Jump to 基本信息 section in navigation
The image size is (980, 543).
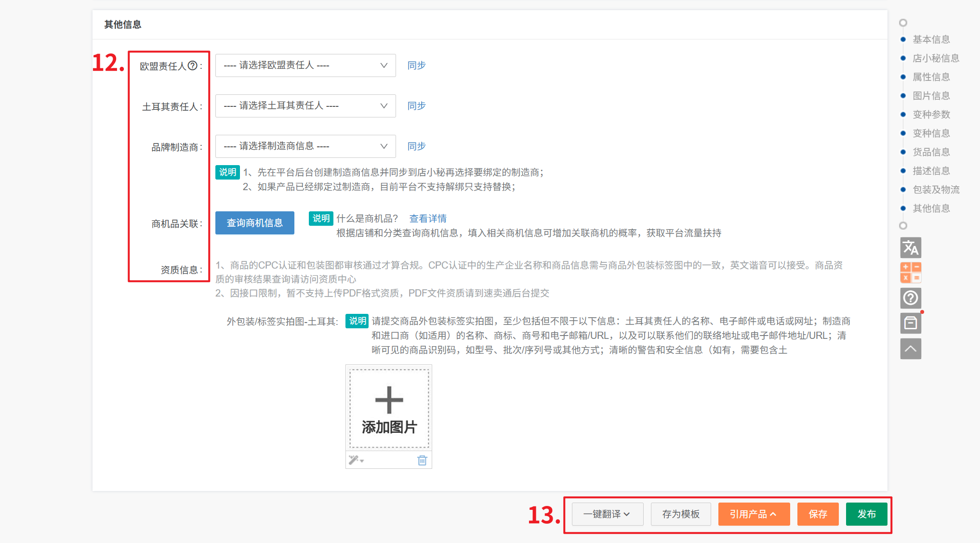[x=931, y=39]
